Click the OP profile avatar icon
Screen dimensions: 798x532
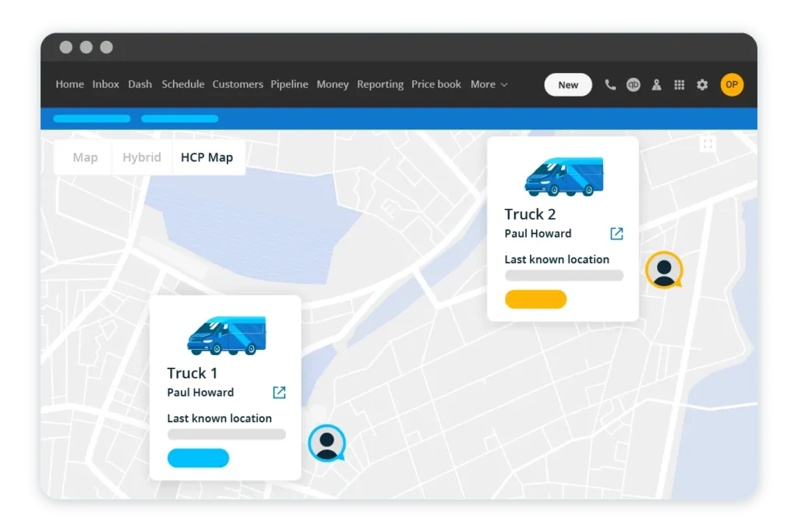click(x=732, y=84)
